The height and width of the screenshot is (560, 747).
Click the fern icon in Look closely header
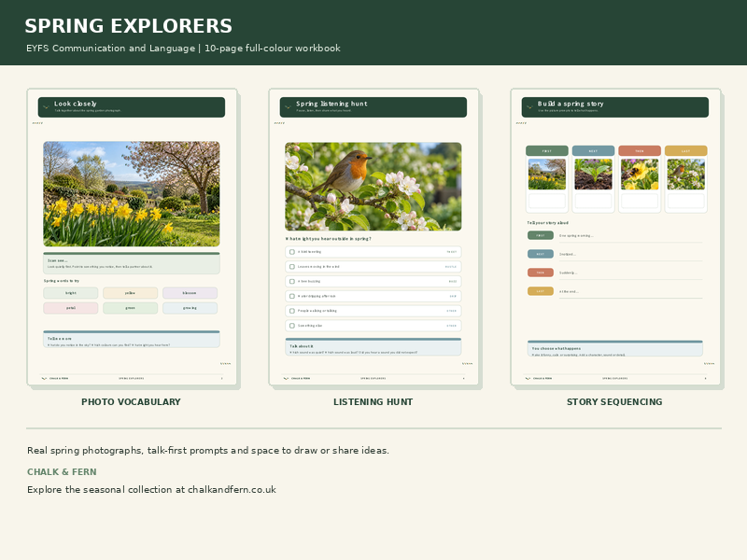coord(46,107)
